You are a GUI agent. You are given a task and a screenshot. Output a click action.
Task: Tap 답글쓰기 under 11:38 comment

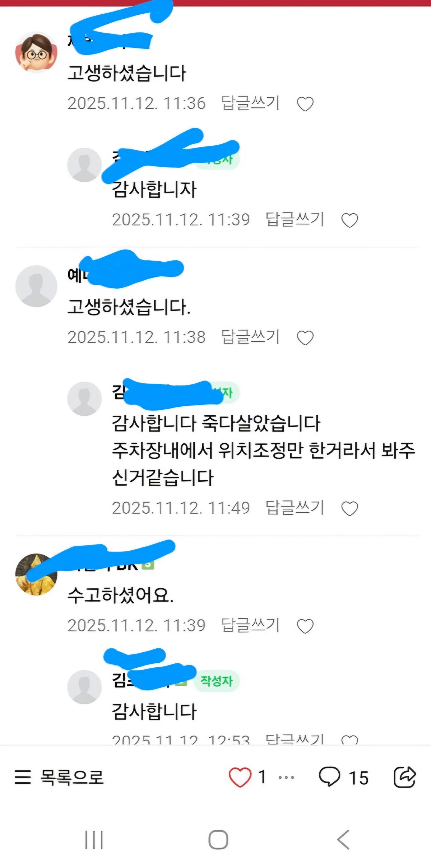click(x=250, y=337)
